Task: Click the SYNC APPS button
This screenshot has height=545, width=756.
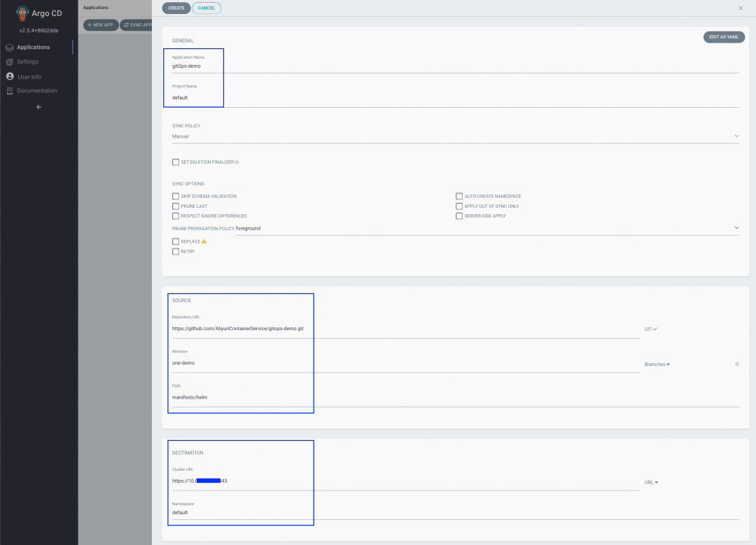Action: coord(136,25)
